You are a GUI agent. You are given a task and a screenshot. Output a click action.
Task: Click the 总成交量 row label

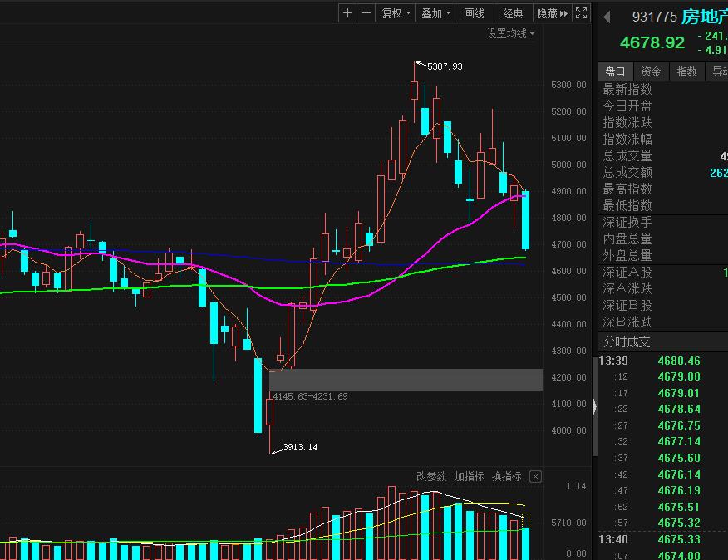627,156
